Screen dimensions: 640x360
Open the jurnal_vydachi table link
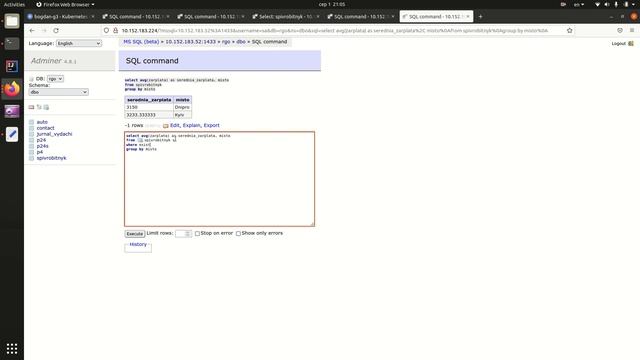click(x=54, y=134)
